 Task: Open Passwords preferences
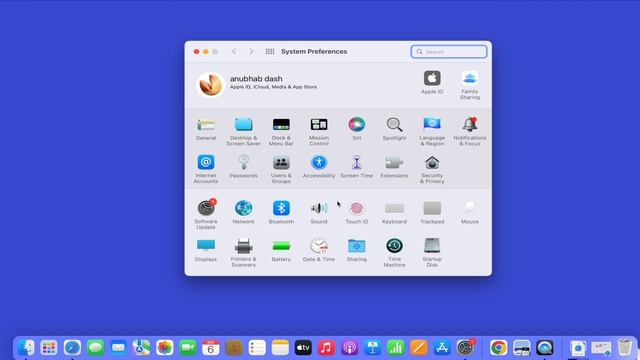click(x=243, y=167)
